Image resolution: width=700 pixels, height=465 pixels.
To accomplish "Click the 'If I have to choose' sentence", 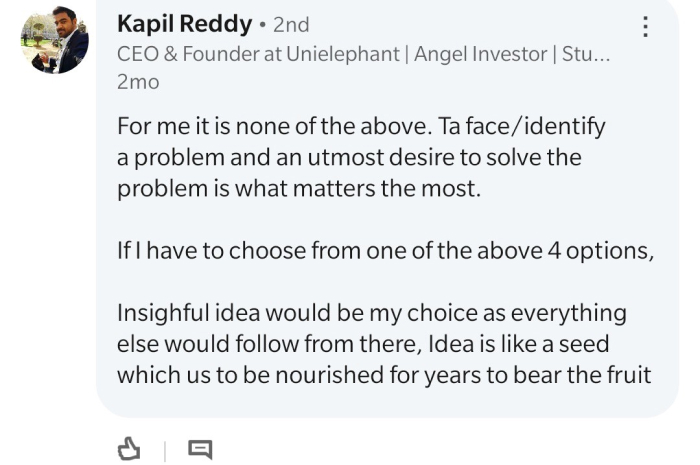I will point(386,251).
